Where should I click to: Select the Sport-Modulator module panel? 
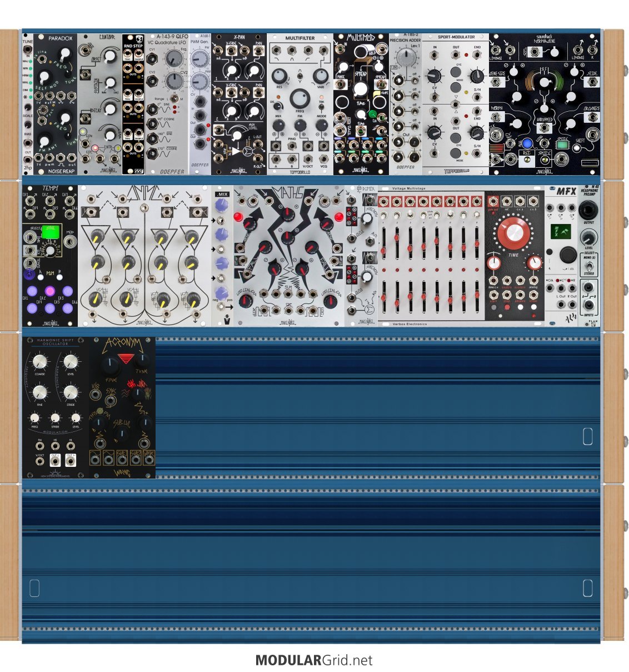(456, 104)
